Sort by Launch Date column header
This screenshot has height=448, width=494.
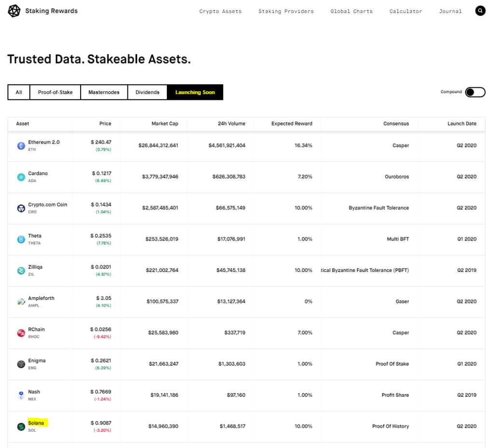462,124
